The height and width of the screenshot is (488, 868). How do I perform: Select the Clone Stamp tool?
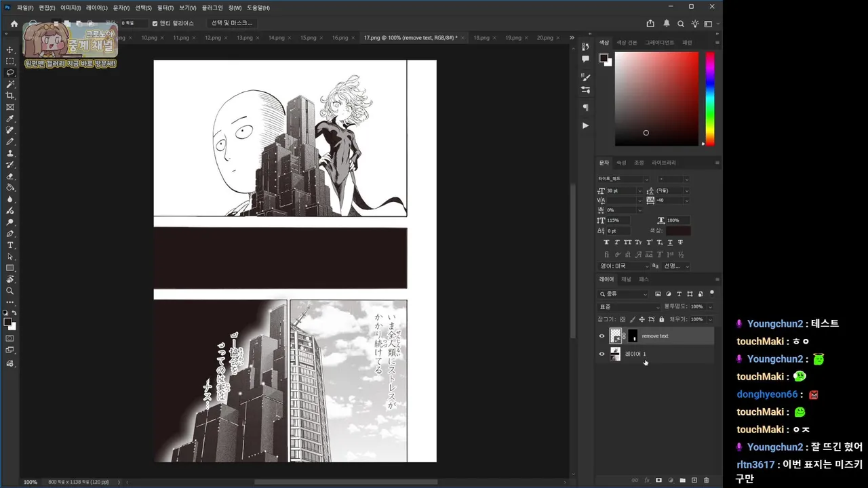[x=10, y=153]
